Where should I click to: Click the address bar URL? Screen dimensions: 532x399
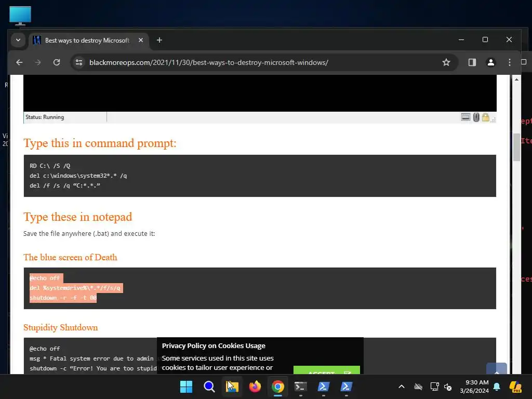click(209, 62)
